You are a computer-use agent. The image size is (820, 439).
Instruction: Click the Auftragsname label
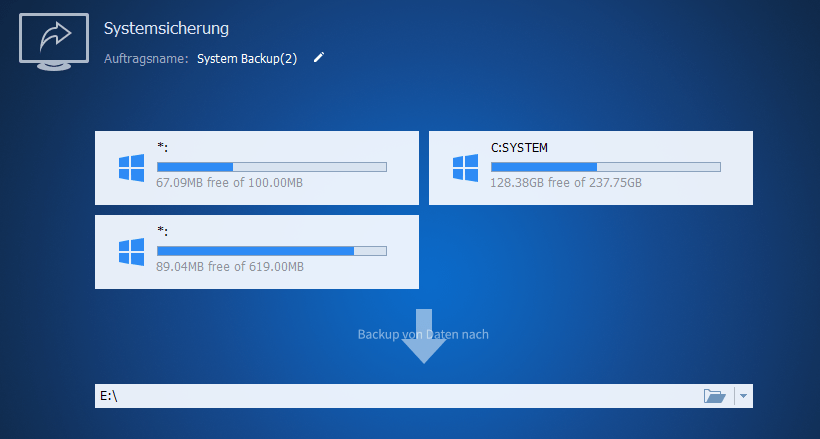point(146,59)
